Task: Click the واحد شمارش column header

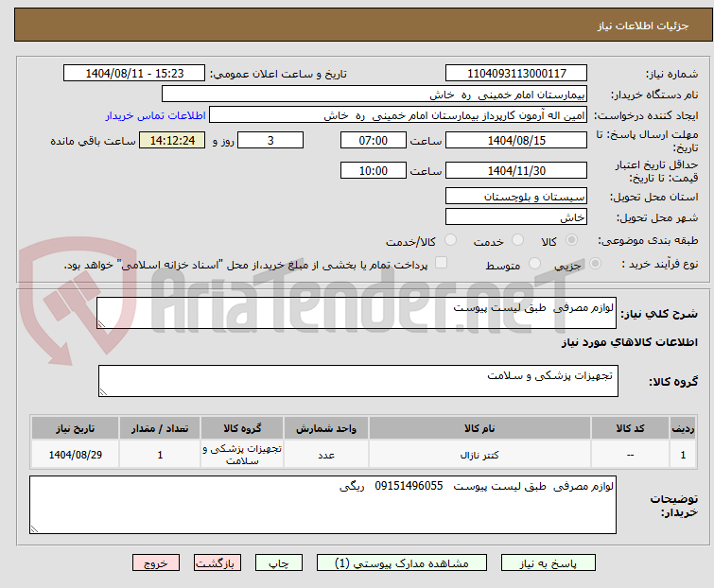Action: pos(326,428)
